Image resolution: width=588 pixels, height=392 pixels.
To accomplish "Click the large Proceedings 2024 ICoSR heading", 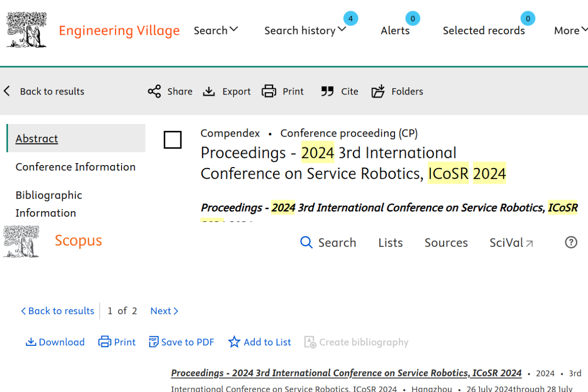I will coord(353,163).
